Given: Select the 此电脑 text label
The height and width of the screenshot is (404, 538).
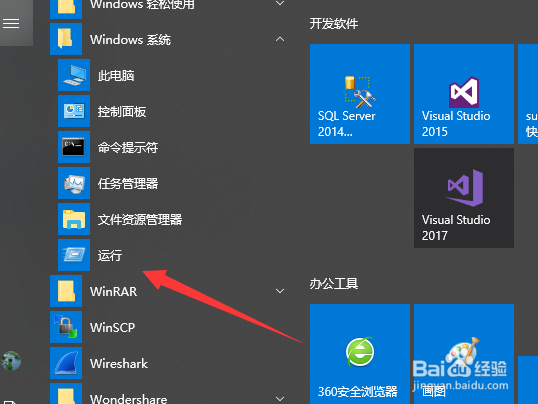Looking at the screenshot, I should tap(116, 76).
